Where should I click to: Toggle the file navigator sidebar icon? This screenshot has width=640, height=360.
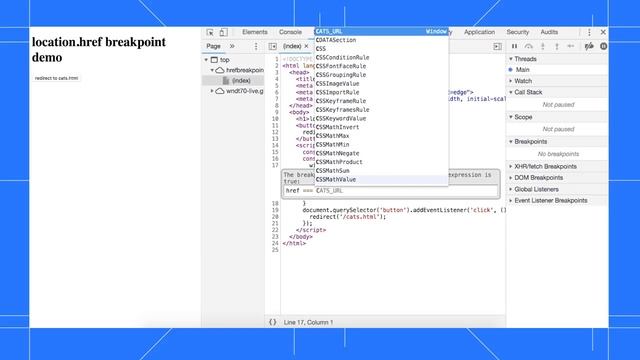272,47
